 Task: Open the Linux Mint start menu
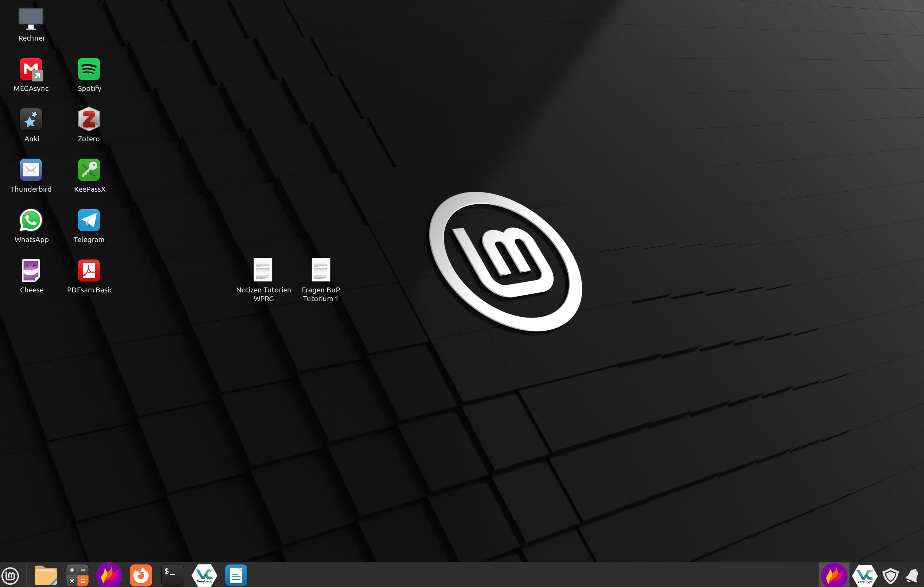pyautogui.click(x=10, y=575)
